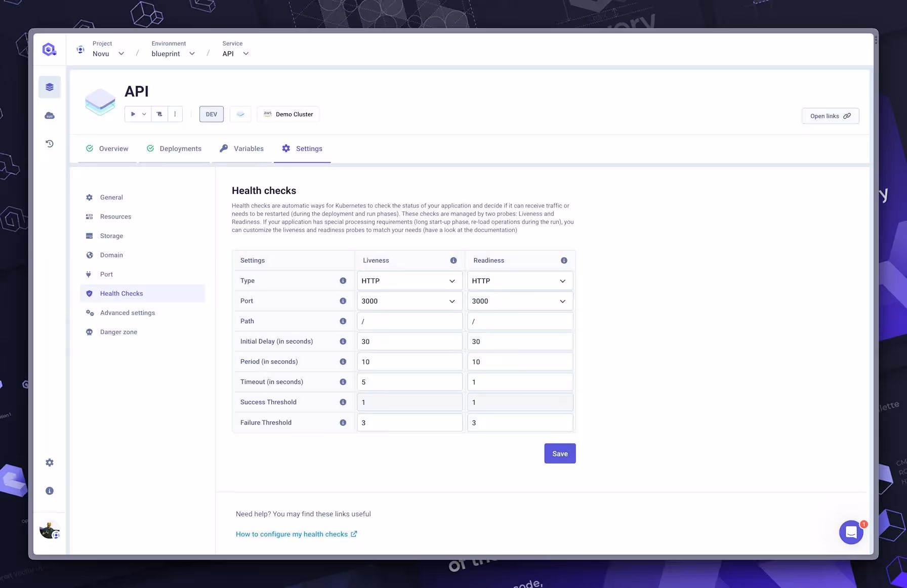
Task: Click the info icon beside Liveness column header
Action: point(453,260)
